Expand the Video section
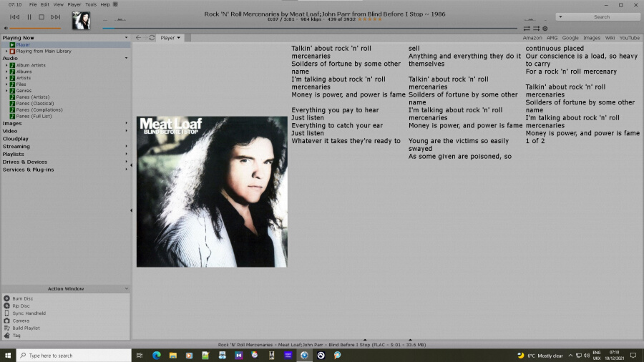644x362 pixels. point(126,131)
